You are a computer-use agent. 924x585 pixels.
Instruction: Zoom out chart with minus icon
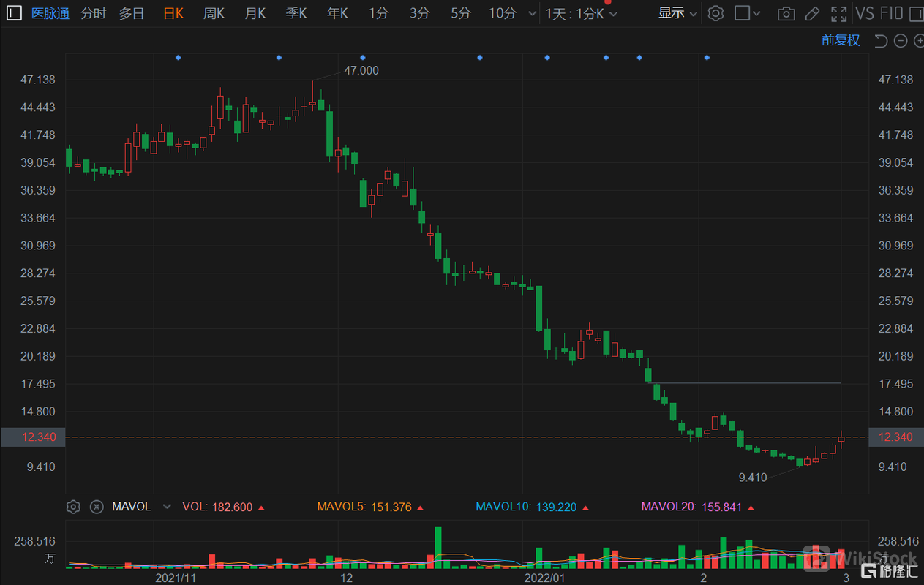point(901,41)
